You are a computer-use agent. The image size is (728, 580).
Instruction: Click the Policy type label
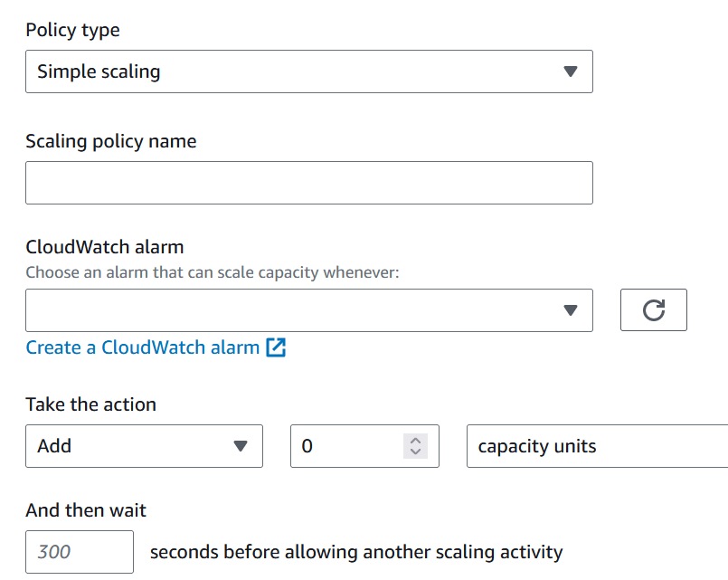[x=72, y=30]
